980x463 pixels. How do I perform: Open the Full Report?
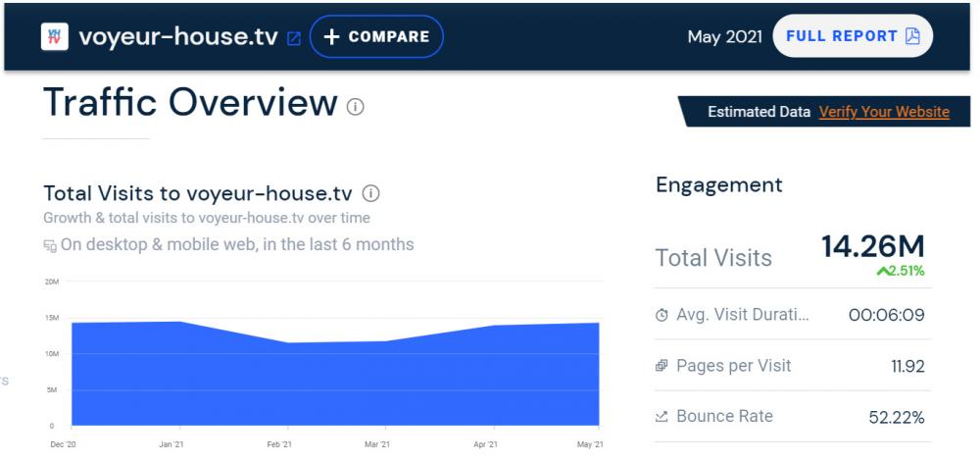pyautogui.click(x=852, y=36)
